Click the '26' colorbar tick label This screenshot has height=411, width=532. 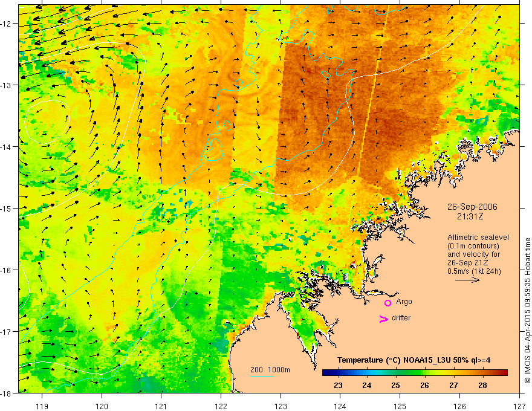pyautogui.click(x=424, y=386)
